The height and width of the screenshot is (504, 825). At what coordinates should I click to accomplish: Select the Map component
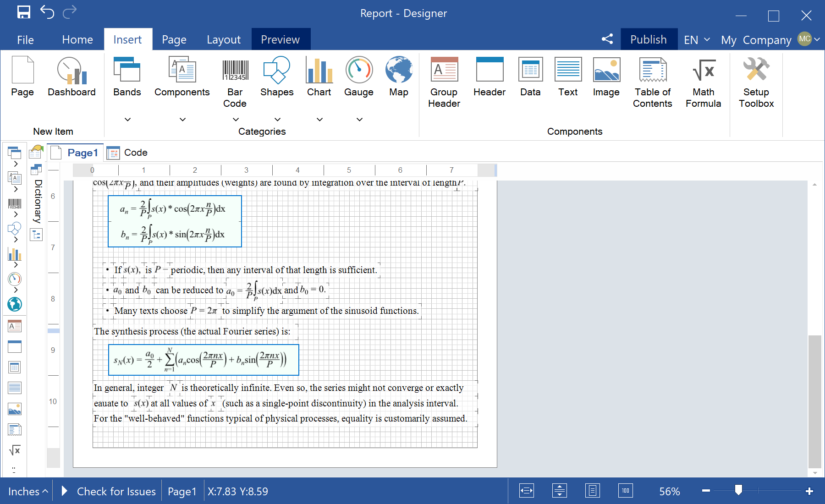[399, 77]
